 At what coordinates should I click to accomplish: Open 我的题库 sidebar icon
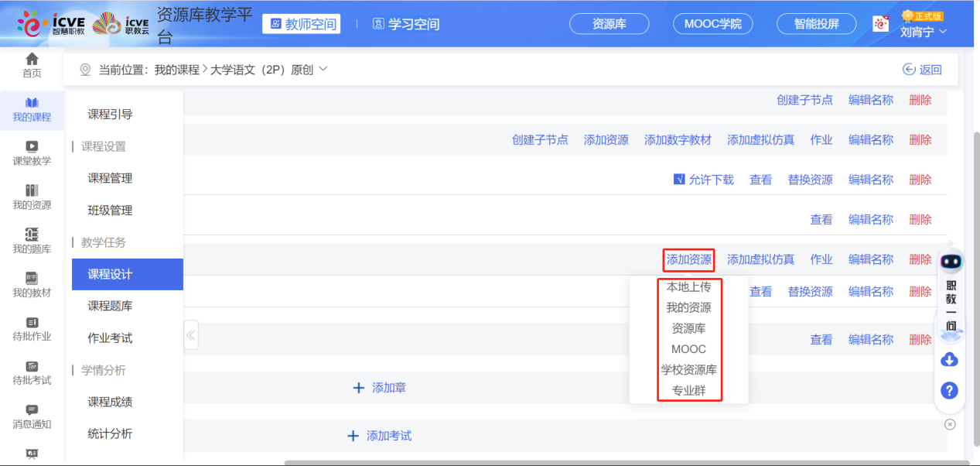coord(32,241)
